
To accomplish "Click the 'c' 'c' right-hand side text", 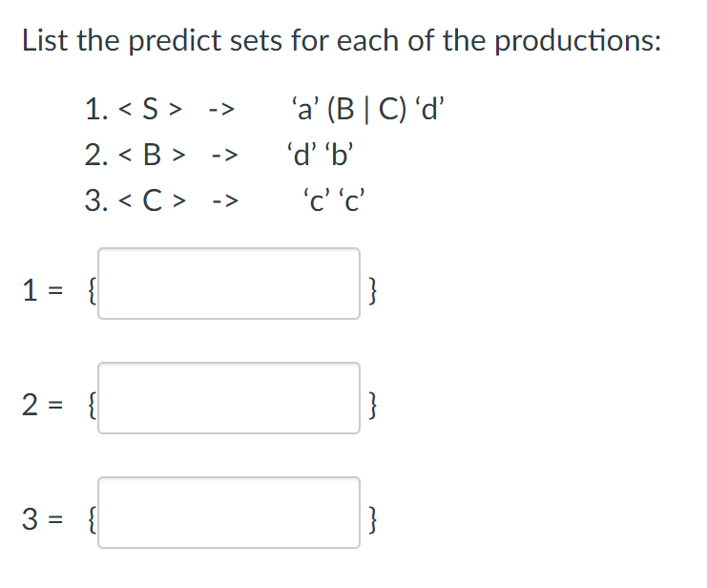I will point(334,199).
